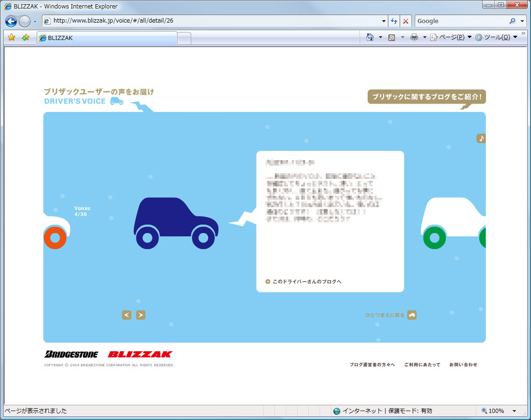Click the bullet icon beside the blog link
Image resolution: width=531 pixels, height=420 pixels.
pyautogui.click(x=268, y=282)
